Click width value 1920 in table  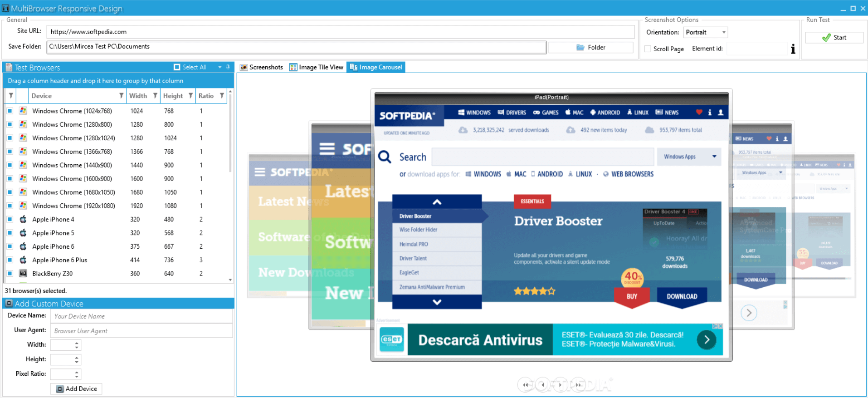pyautogui.click(x=137, y=206)
